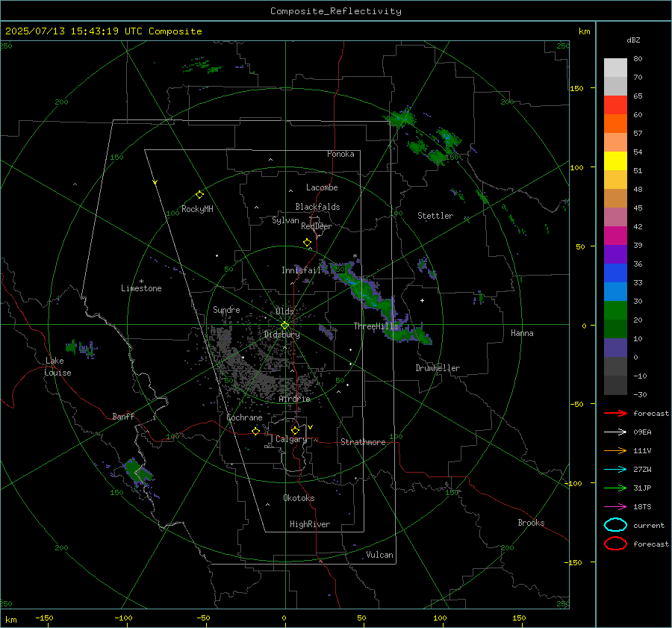Choose the green swatch between 30 and 20 dBZ
The image size is (672, 628).
point(615,311)
